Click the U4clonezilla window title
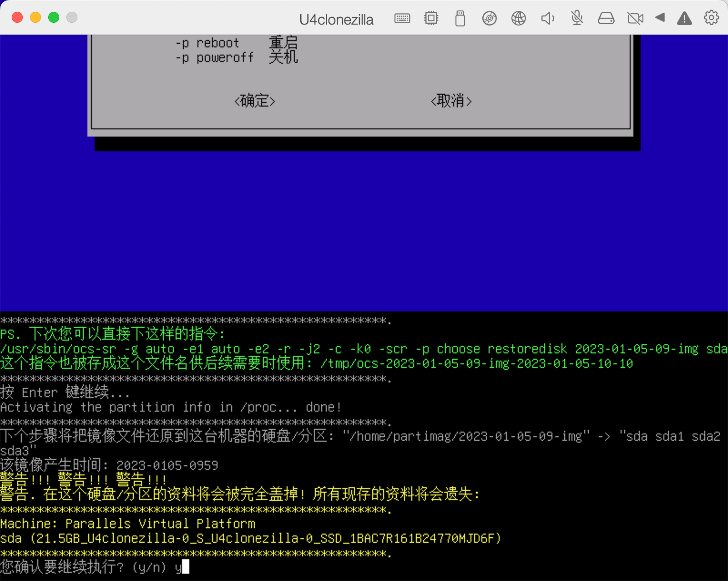The image size is (728, 581). point(336,20)
